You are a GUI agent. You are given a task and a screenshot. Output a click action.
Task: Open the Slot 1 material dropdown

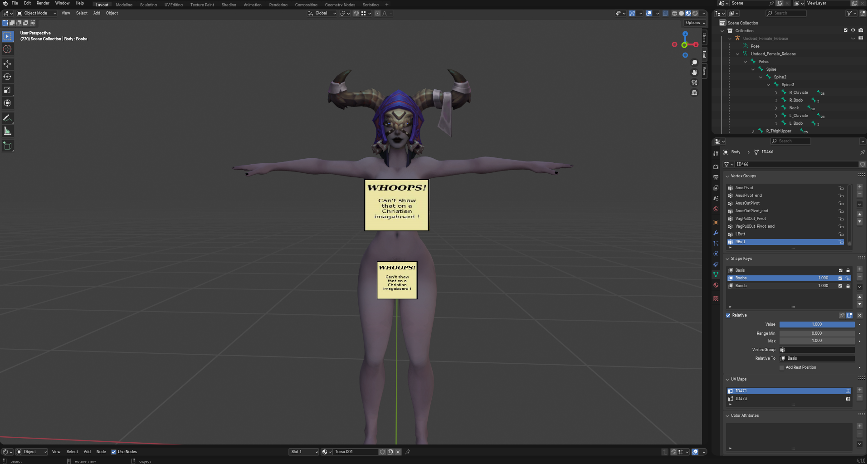click(x=304, y=452)
